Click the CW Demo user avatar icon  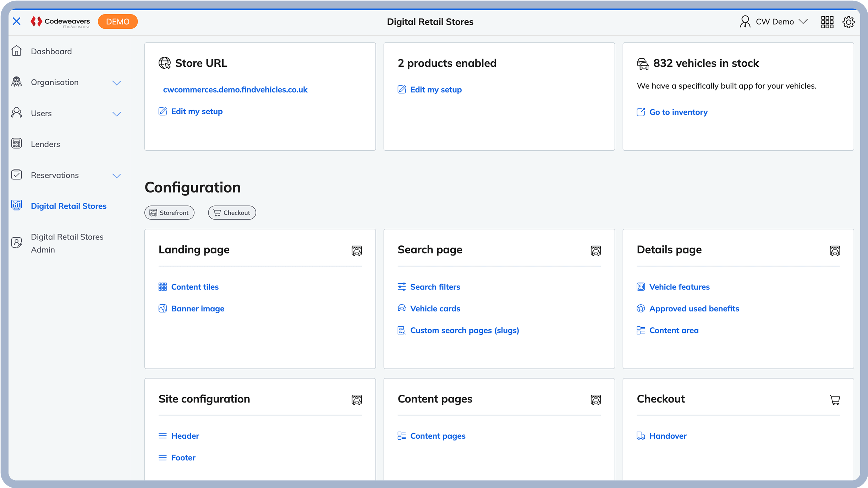click(745, 22)
